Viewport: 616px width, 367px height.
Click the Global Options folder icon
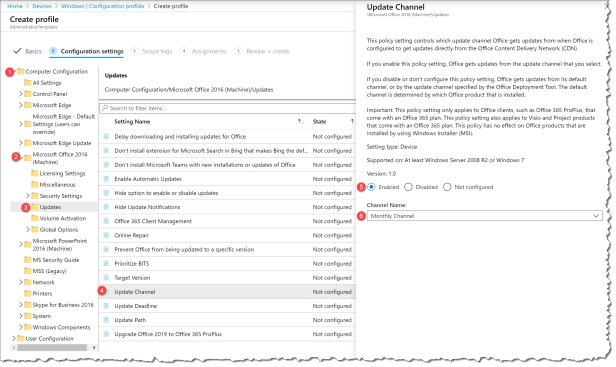click(x=35, y=229)
